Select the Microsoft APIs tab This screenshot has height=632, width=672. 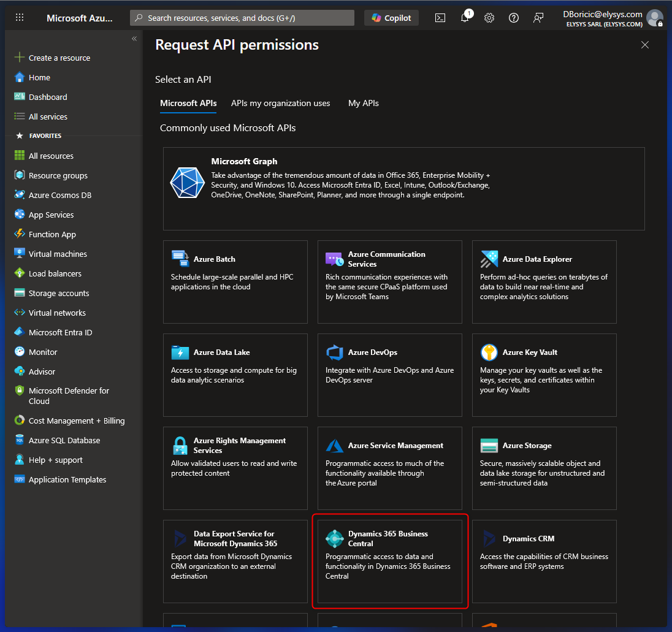pos(188,103)
